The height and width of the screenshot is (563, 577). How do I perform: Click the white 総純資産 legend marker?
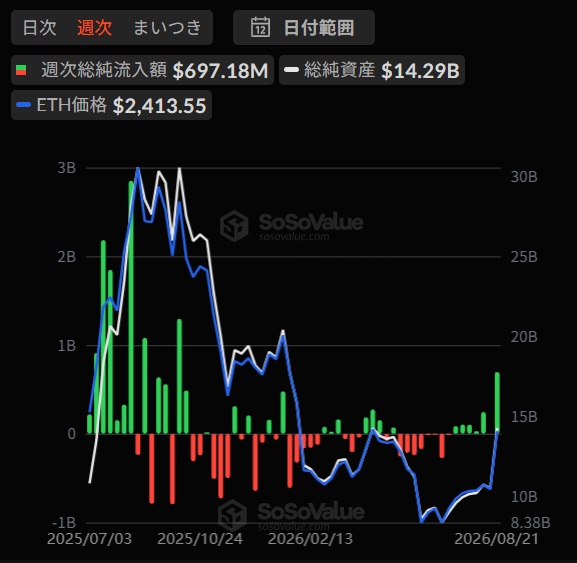291,70
